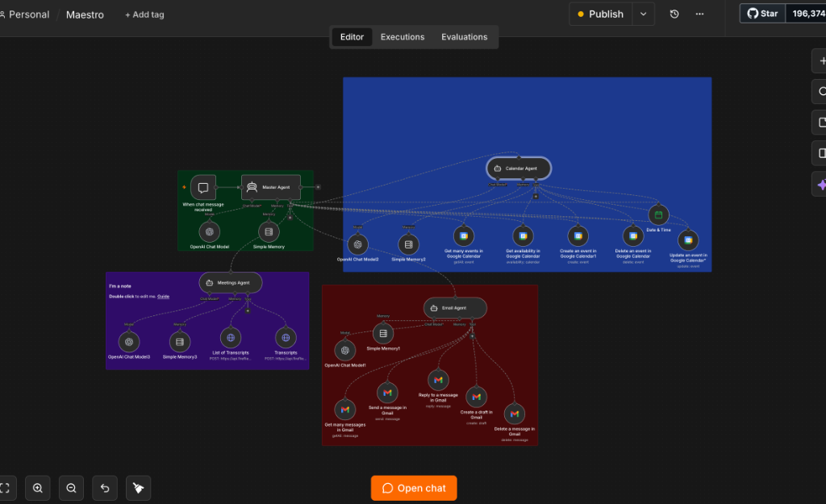Image resolution: width=826 pixels, height=504 pixels.
Task: Switch to the Editor tab
Action: pos(352,37)
